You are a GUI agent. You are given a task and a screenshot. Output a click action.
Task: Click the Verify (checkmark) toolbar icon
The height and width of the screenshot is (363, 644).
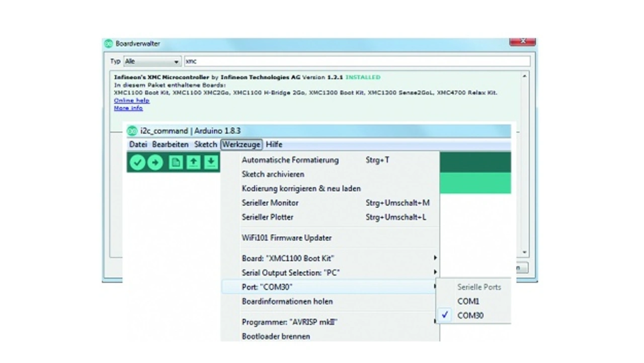pyautogui.click(x=137, y=162)
